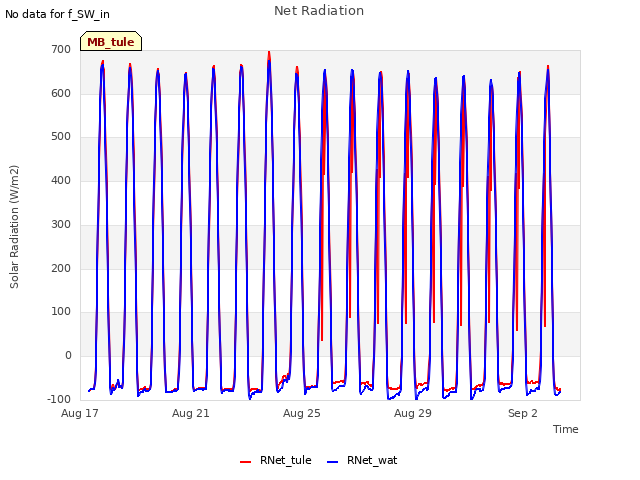
Task: Click the 500 y-axis tick label
Action: (x=61, y=137)
